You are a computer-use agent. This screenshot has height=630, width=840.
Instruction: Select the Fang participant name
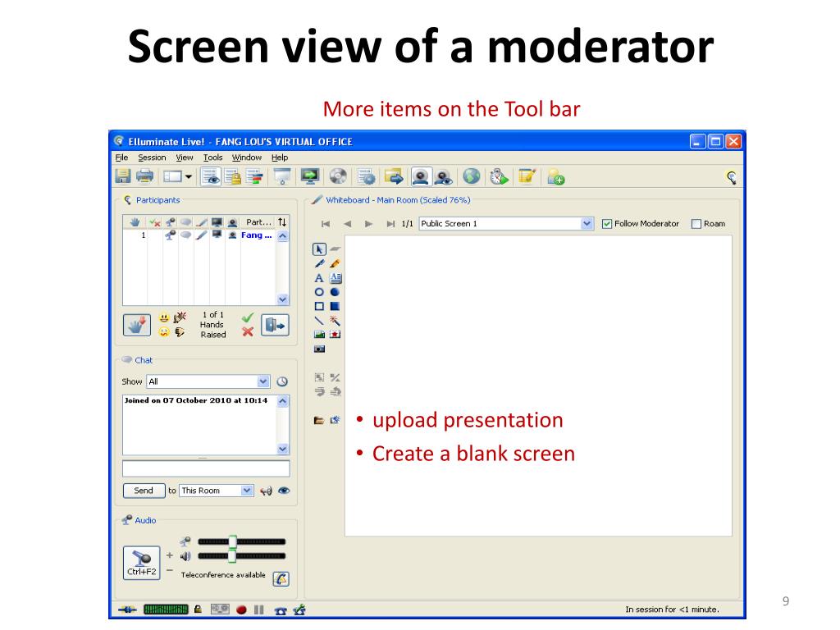[257, 235]
